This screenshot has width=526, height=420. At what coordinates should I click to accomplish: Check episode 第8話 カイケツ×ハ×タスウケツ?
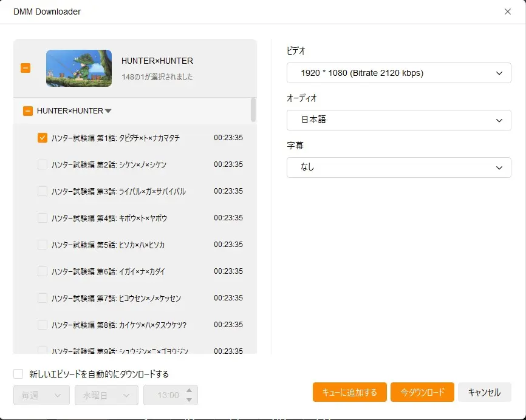(x=43, y=325)
